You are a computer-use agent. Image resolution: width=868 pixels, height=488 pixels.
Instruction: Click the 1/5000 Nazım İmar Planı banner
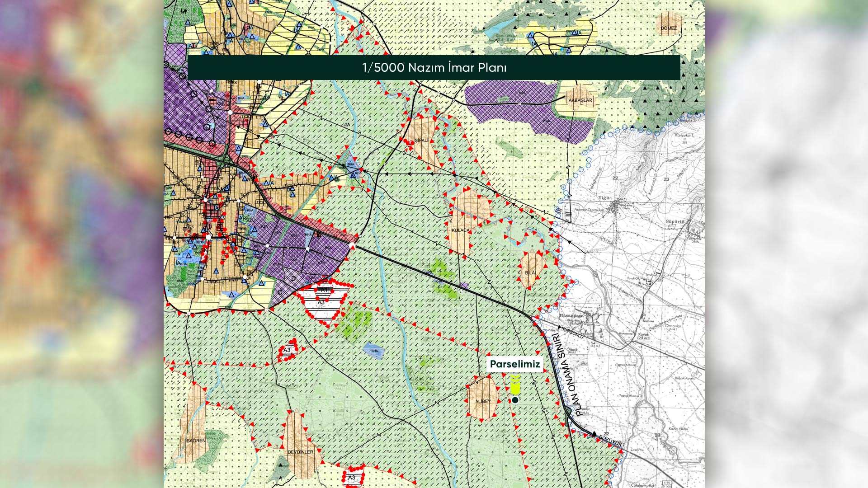(x=434, y=68)
